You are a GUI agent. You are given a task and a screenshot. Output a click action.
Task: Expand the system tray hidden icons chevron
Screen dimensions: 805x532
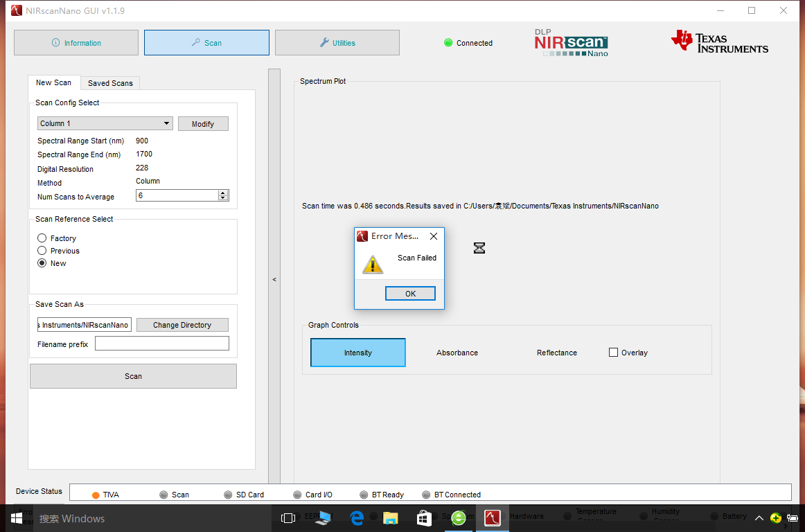(759, 517)
